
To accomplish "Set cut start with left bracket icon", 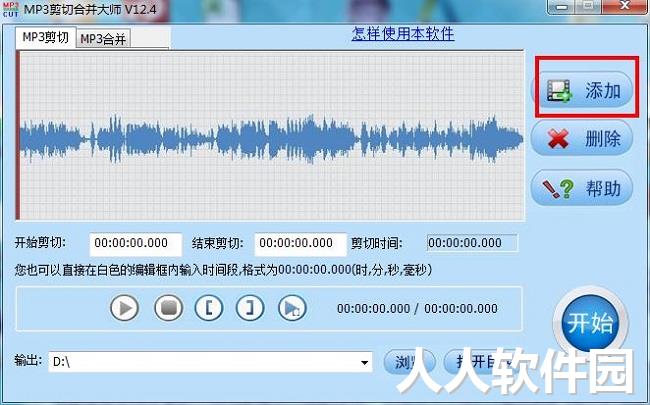I will pyautogui.click(x=209, y=308).
